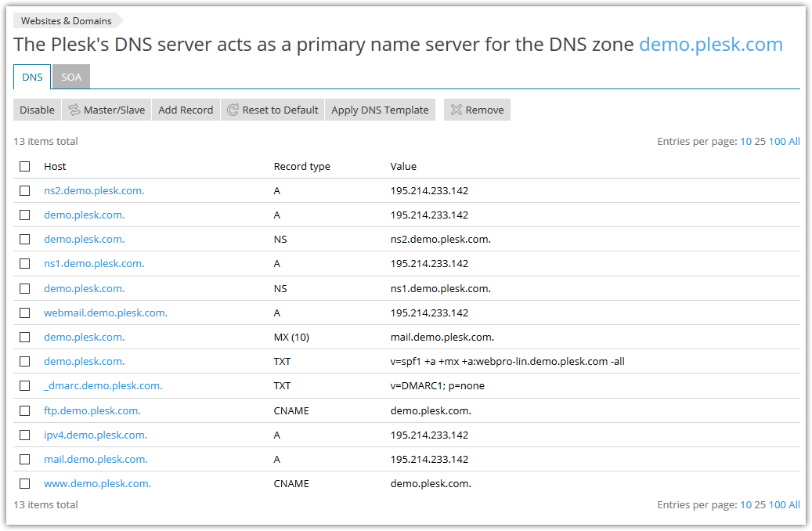The height and width of the screenshot is (531, 812).
Task: Check the box for webmail.demo.plesk.com record
Action: [24, 312]
